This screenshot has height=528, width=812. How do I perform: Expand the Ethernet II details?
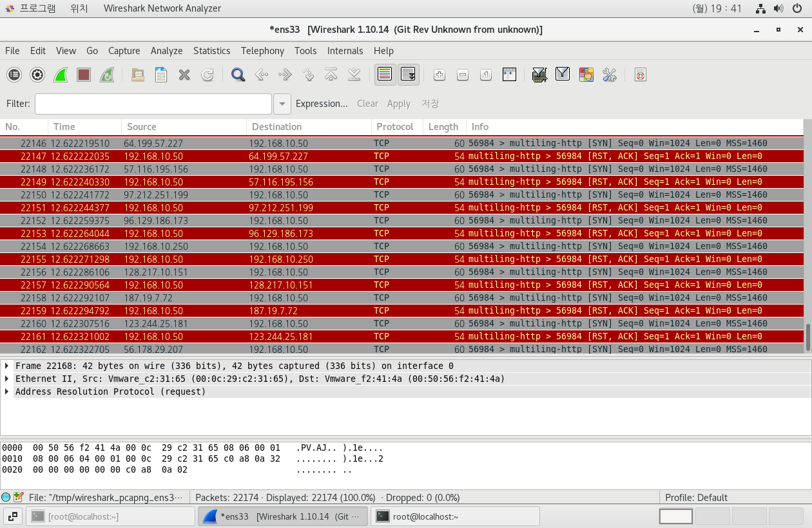tap(6, 379)
